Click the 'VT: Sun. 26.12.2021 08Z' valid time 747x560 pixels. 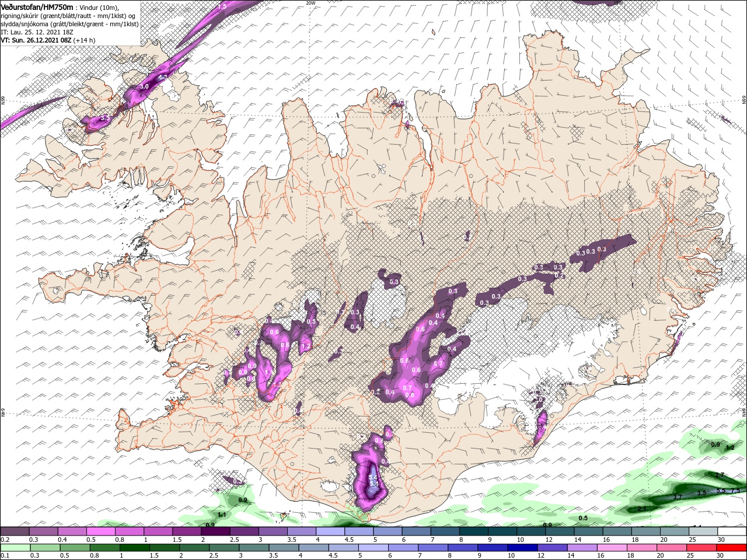[36, 40]
